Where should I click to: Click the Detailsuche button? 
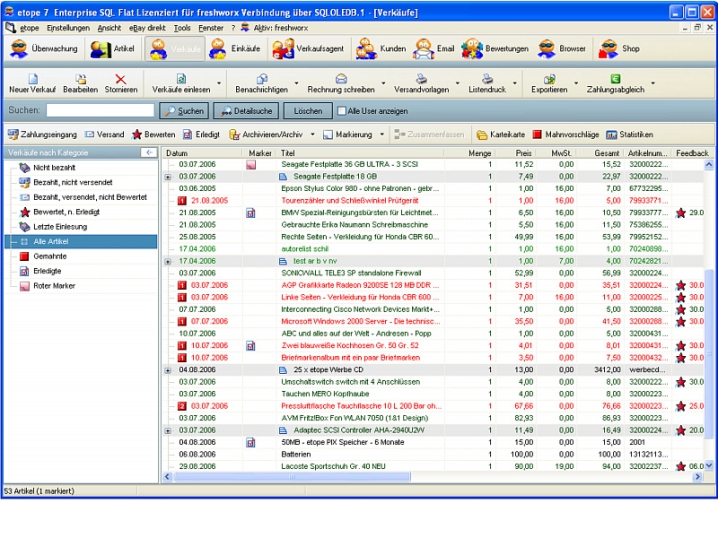[x=244, y=111]
